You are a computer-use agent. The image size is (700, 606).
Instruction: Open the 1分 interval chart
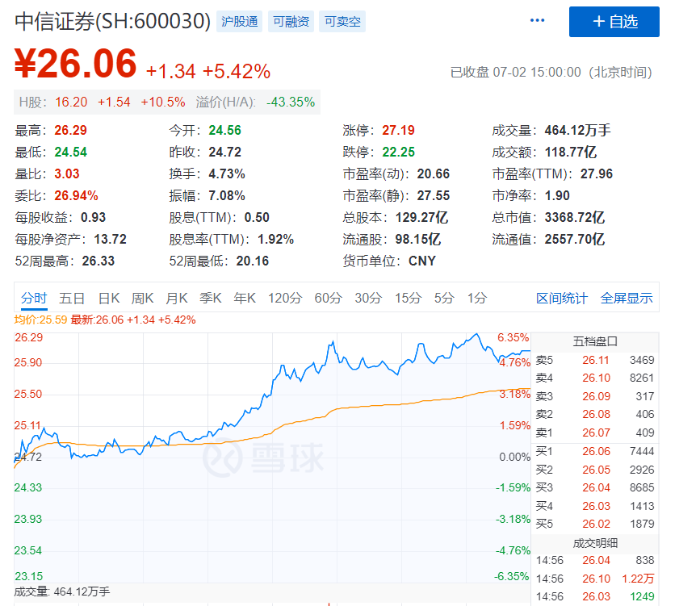tap(477, 299)
